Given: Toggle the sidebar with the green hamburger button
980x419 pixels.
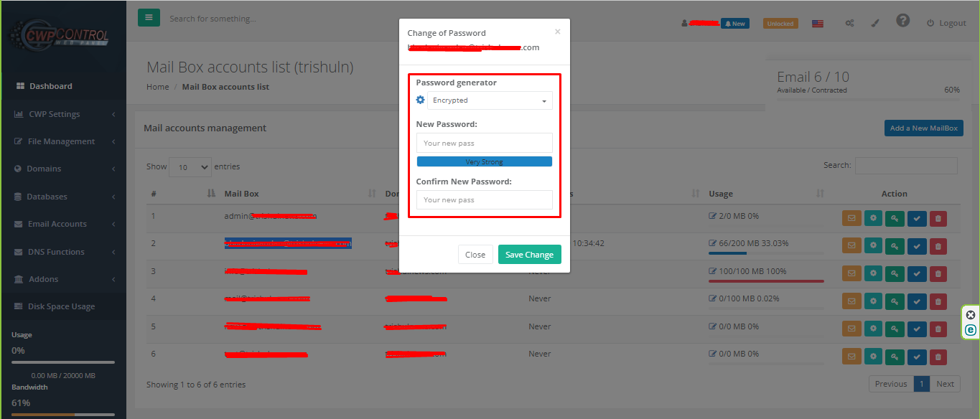Looking at the screenshot, I should [149, 18].
